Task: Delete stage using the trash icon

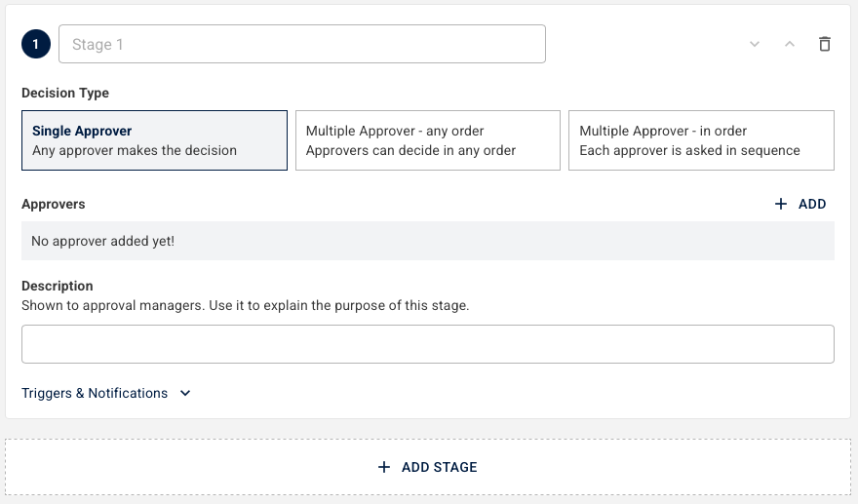Action: point(825,44)
